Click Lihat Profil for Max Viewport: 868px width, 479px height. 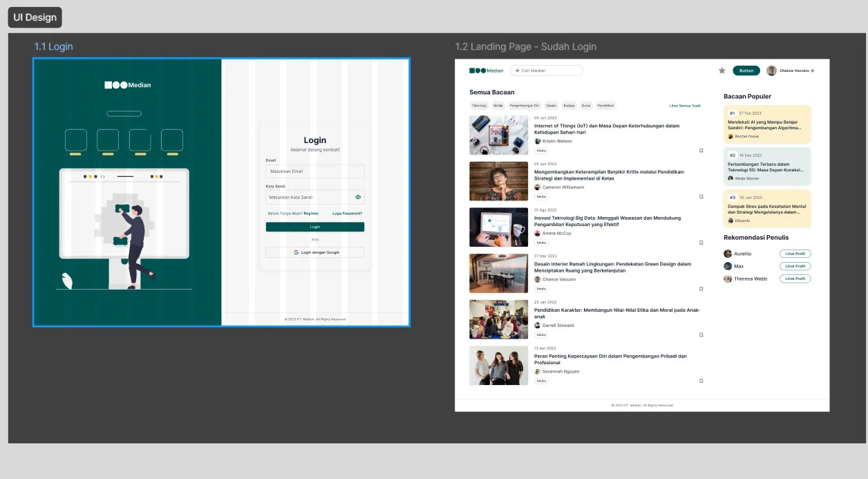click(795, 266)
